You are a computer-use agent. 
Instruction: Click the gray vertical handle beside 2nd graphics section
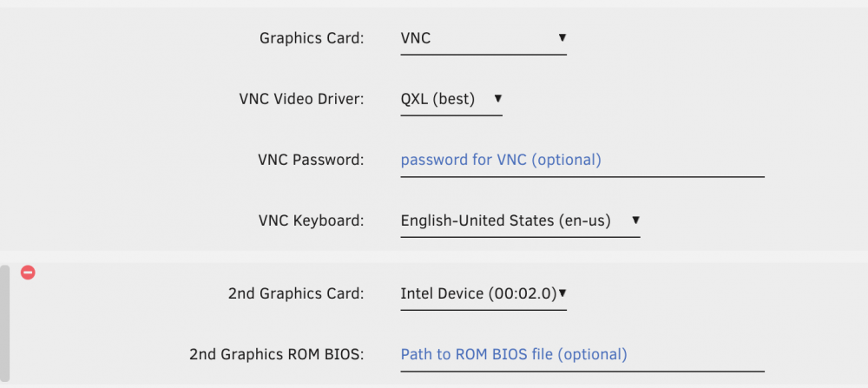4,323
